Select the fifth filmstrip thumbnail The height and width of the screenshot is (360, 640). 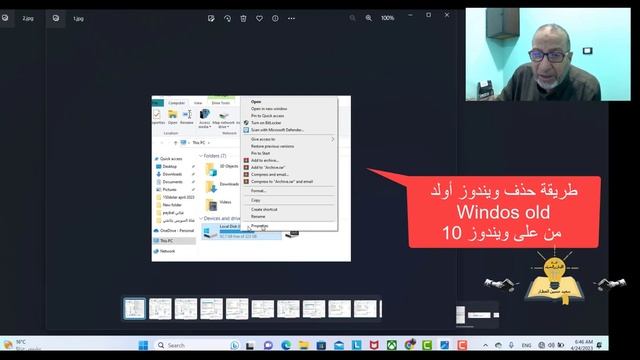pyautogui.click(x=237, y=309)
